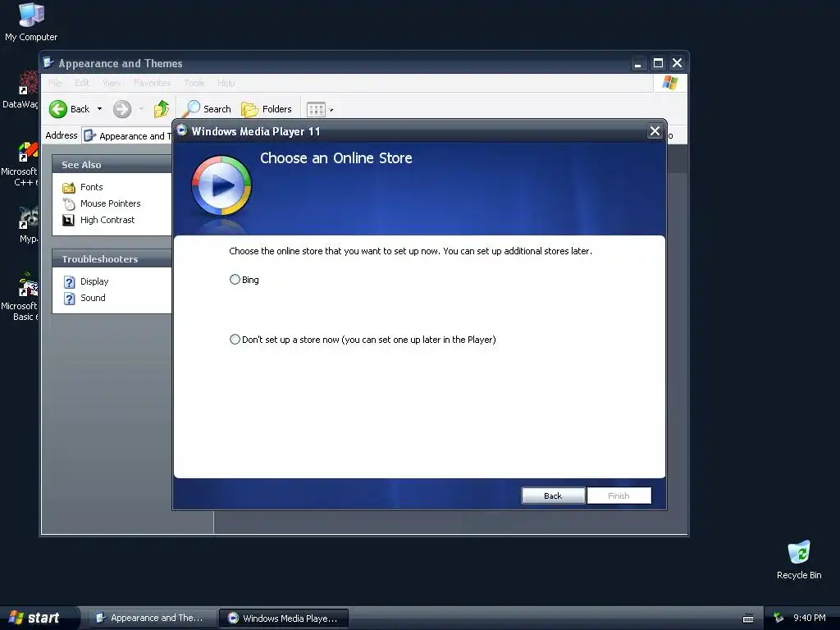Choose Don't set up a store now
The image size is (840, 630).
(x=235, y=340)
